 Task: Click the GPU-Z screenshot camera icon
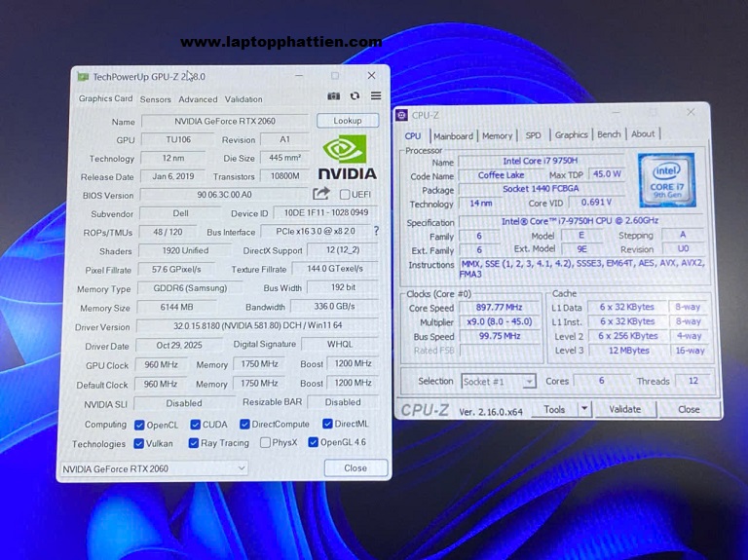[x=334, y=96]
